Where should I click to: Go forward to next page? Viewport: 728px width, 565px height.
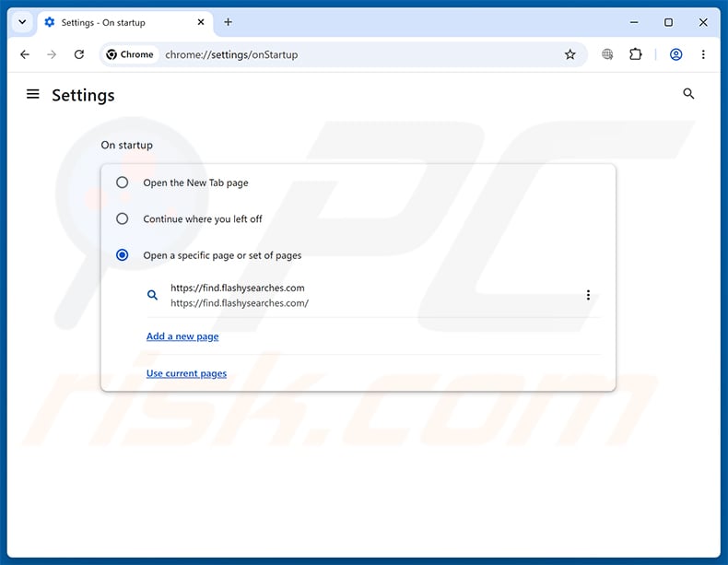pyautogui.click(x=52, y=54)
